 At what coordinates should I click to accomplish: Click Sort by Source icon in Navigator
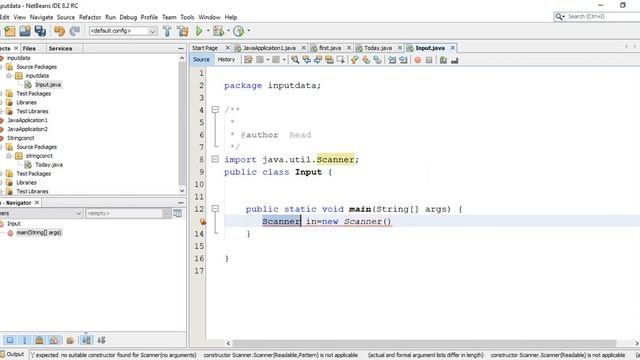click(101, 340)
